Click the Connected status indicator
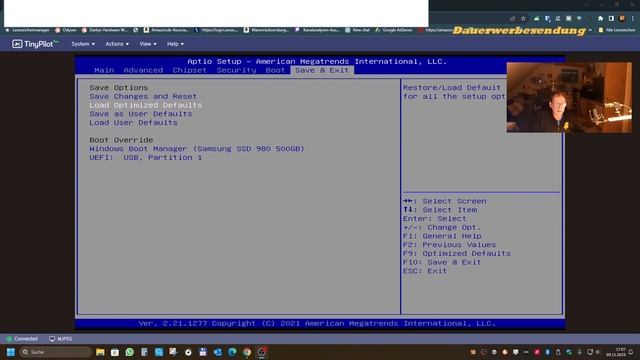The image size is (640, 360). pos(22,339)
